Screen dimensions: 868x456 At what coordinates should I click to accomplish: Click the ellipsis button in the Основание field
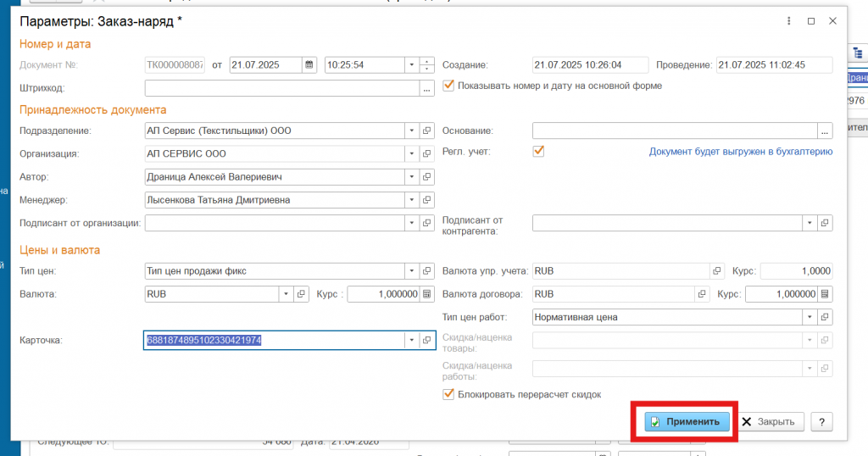pyautogui.click(x=825, y=131)
